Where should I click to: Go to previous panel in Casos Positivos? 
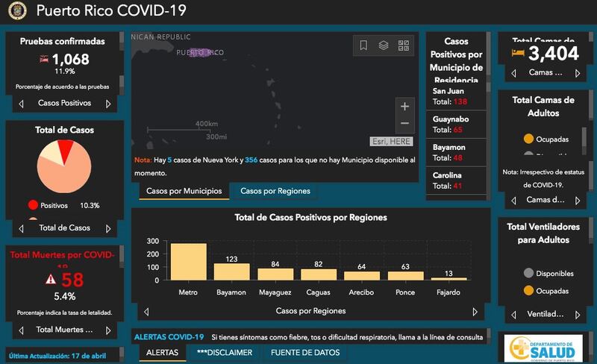[22, 104]
